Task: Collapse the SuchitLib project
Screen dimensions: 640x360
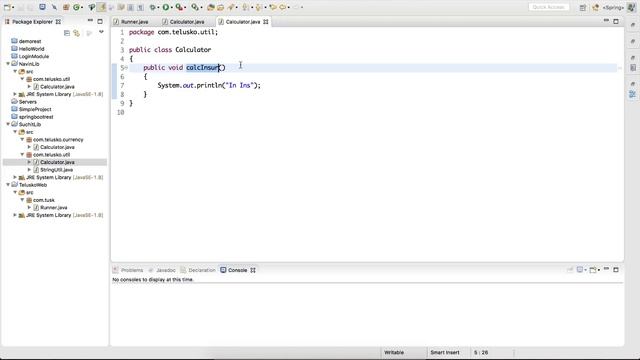Action: [8, 124]
